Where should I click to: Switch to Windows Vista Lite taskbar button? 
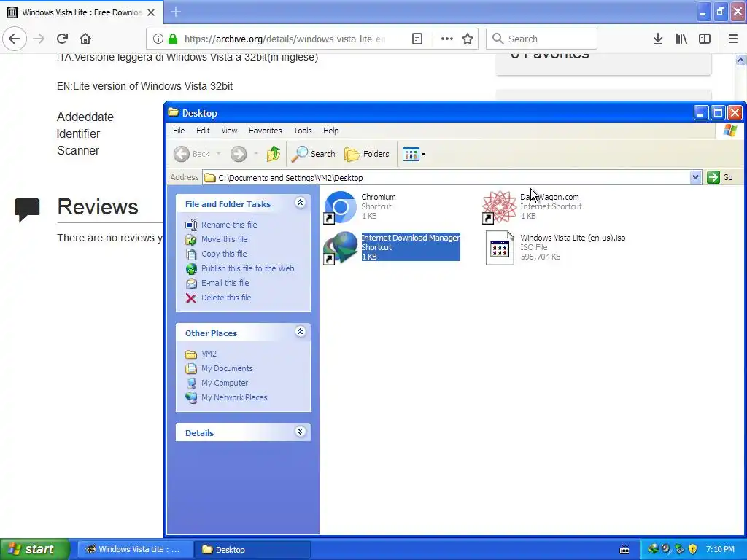tap(135, 550)
